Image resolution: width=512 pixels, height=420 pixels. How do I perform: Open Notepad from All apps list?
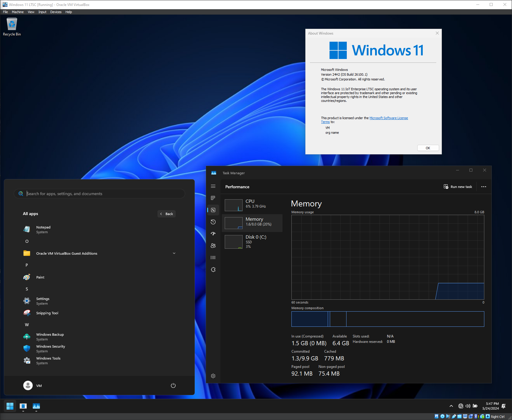click(x=99, y=229)
